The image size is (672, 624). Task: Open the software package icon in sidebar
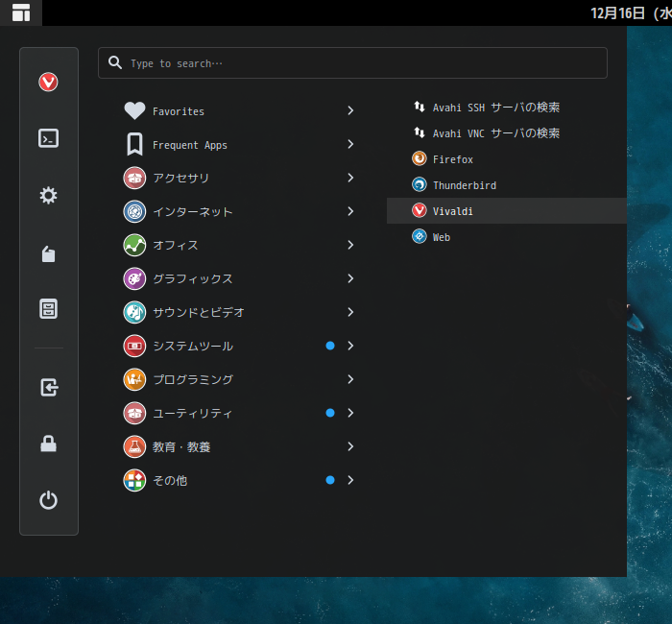48,253
